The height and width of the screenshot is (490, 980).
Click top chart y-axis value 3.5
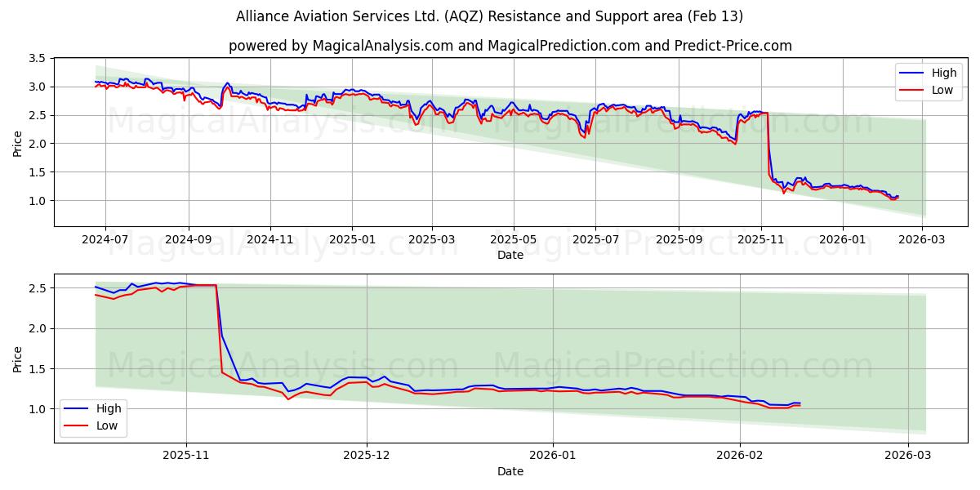pos(38,58)
